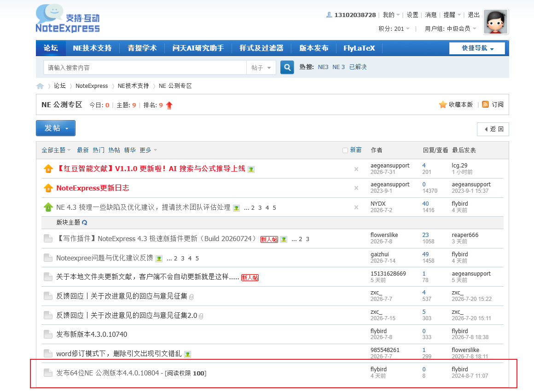The height and width of the screenshot is (392, 534).
Task: Toggle the 新窗 checkbox
Action: pyautogui.click(x=345, y=150)
